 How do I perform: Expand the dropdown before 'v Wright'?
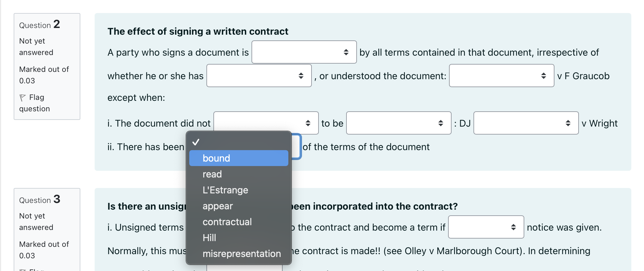526,123
